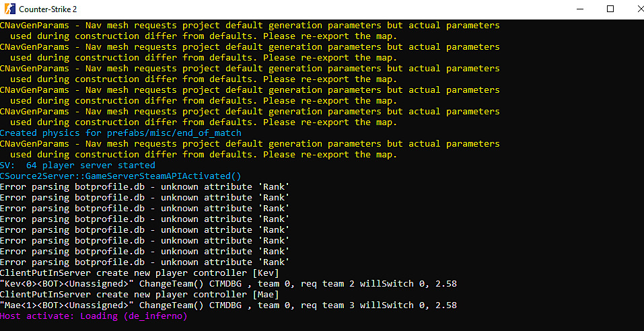Click the empty black area below the log
This screenshot has height=331, width=644.
(x=404, y=324)
